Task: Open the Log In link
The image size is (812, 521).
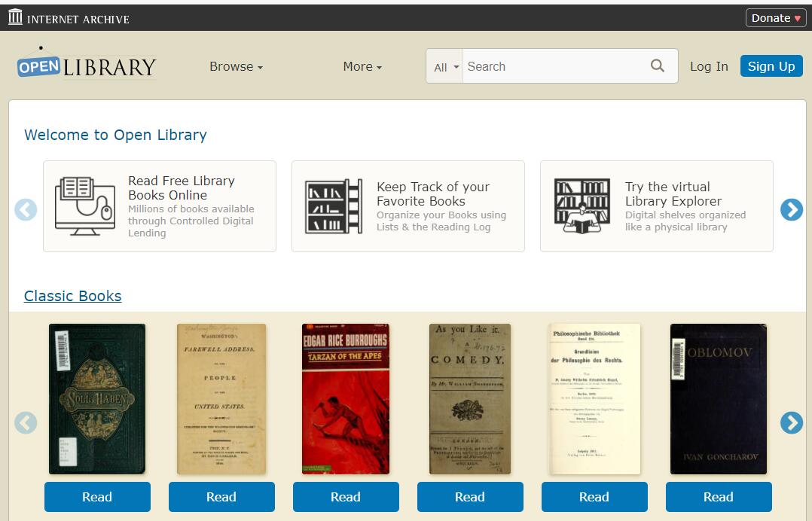Action: pyautogui.click(x=709, y=67)
